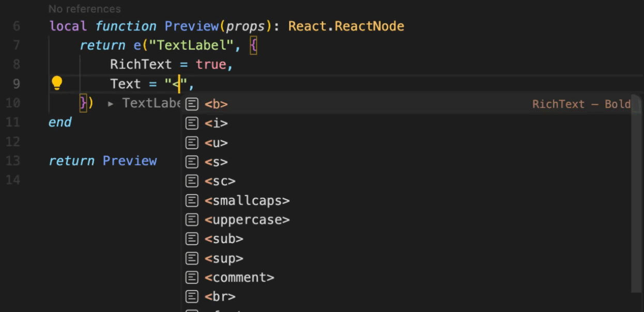Click the RichText property on line 8
Screen dimensions: 644x312
pos(141,64)
